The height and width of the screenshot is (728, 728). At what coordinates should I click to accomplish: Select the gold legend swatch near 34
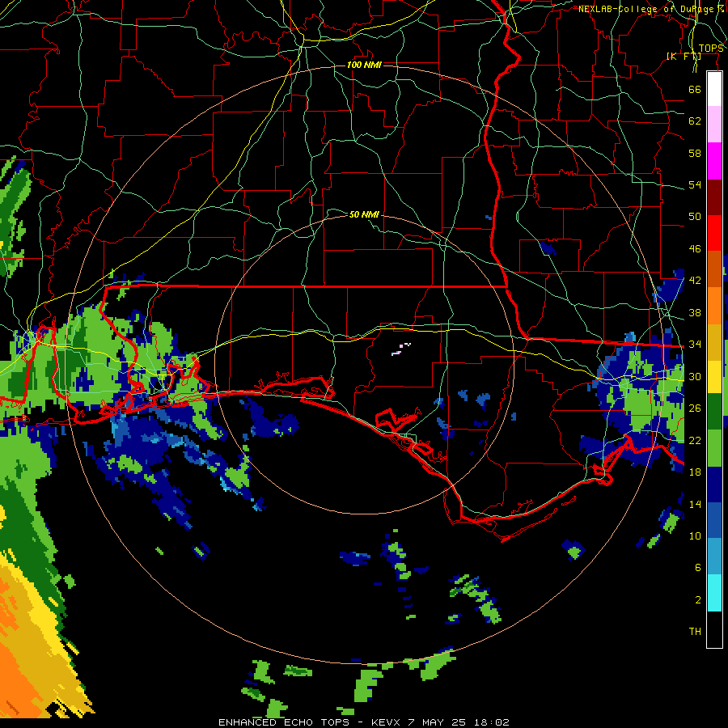(x=714, y=342)
